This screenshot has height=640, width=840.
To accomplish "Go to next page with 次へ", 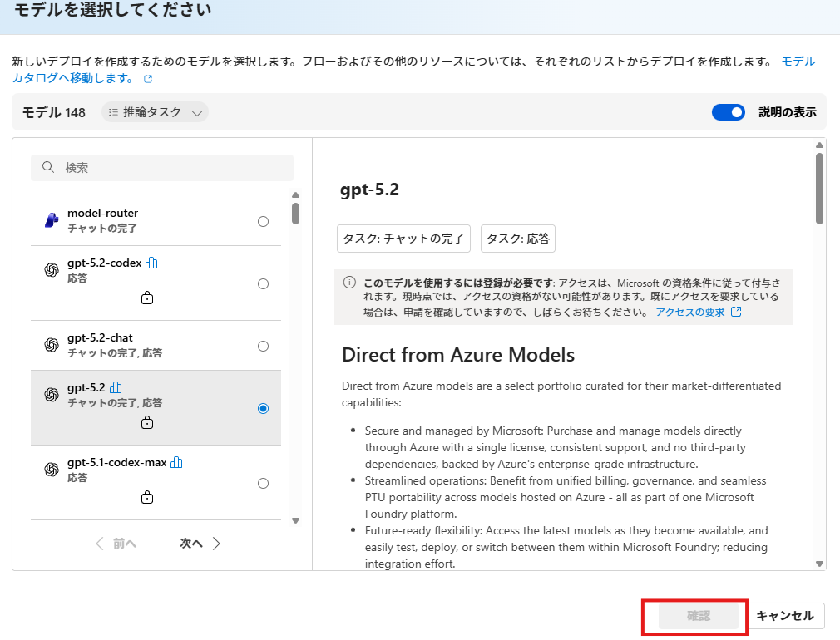I will pyautogui.click(x=200, y=544).
